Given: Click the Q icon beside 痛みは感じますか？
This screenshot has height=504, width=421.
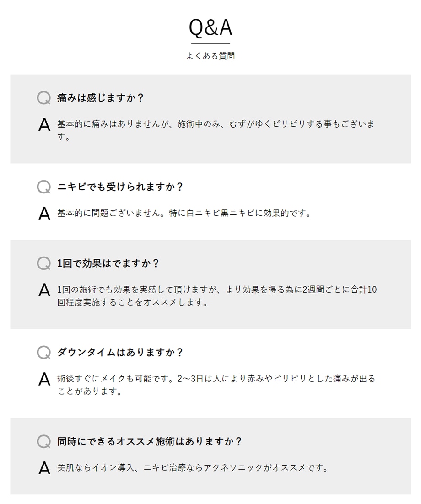Looking at the screenshot, I should (44, 98).
